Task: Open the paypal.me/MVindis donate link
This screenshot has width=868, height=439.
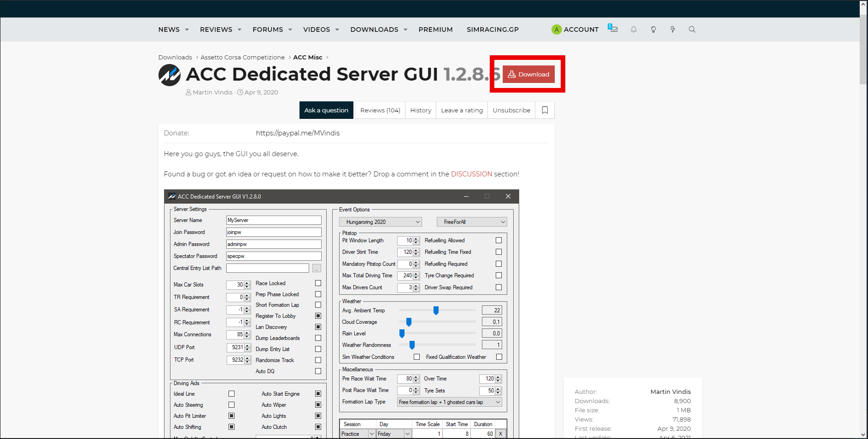Action: point(298,133)
